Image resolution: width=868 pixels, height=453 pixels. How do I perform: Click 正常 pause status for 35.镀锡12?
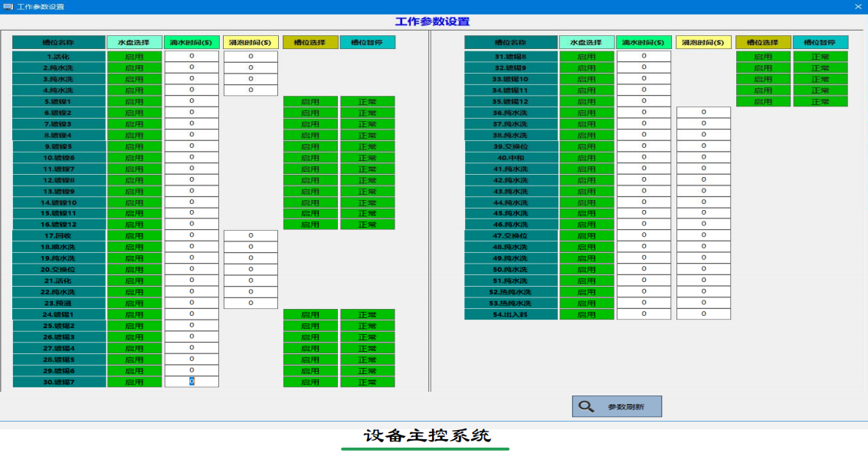pos(821,100)
